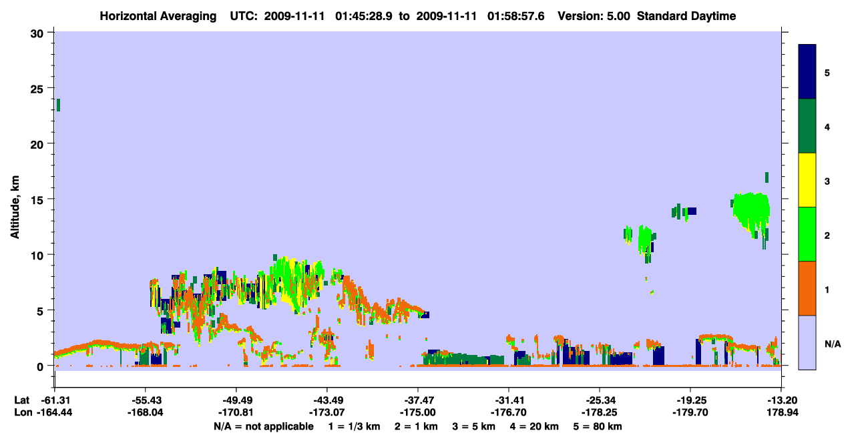Click the longitude value -175.00
Screen dimensions: 868x445
tap(417, 413)
